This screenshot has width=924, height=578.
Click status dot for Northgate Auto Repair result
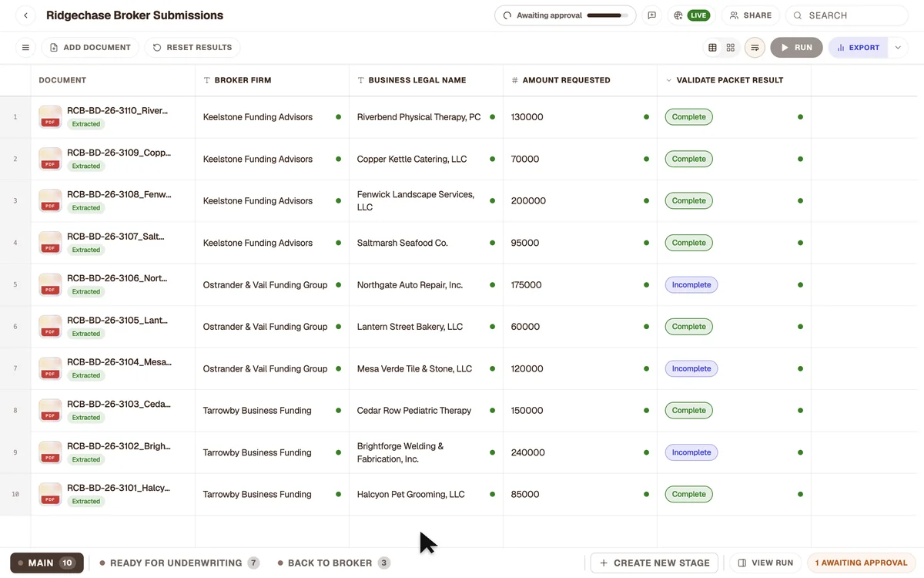pyautogui.click(x=800, y=285)
